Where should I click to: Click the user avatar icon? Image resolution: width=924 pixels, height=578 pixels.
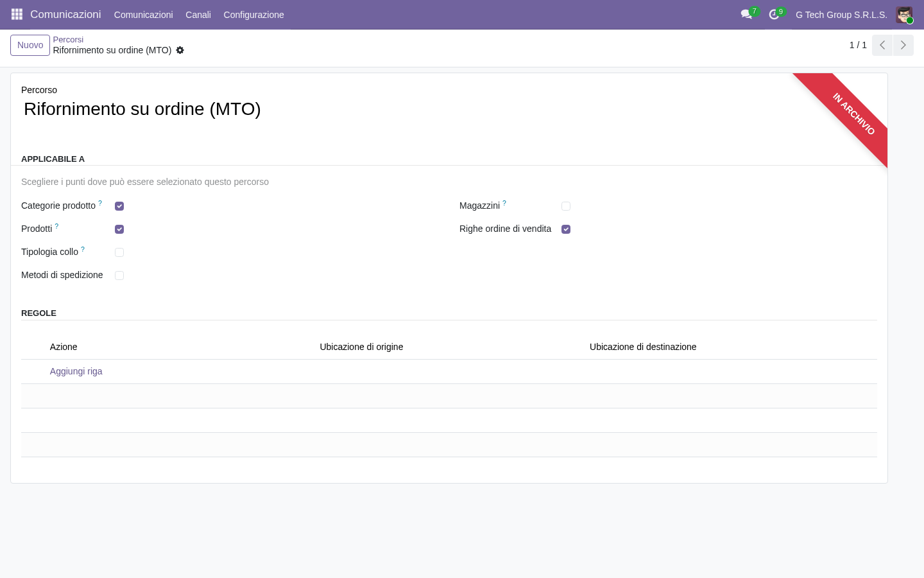click(904, 14)
